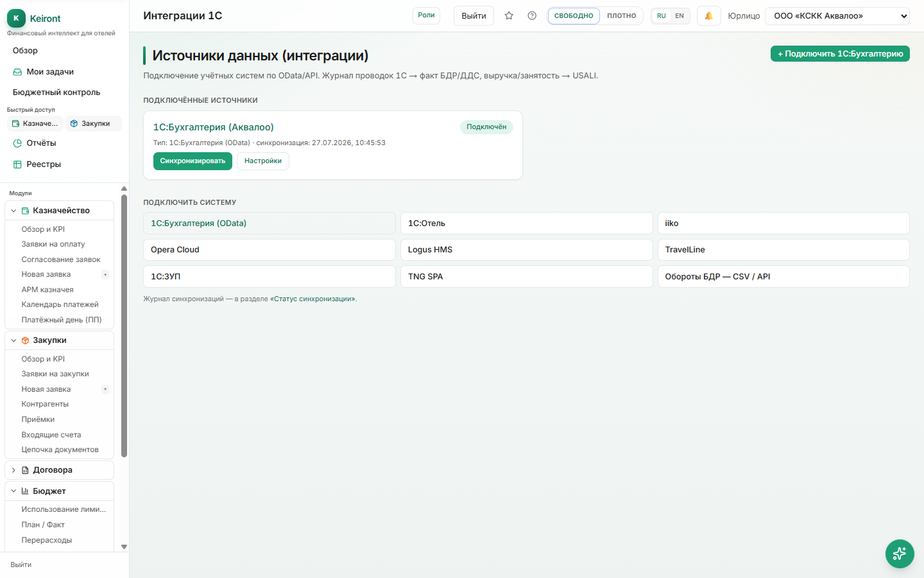Select the Logus HMS system card
The height and width of the screenshot is (578, 924).
pyautogui.click(x=527, y=250)
